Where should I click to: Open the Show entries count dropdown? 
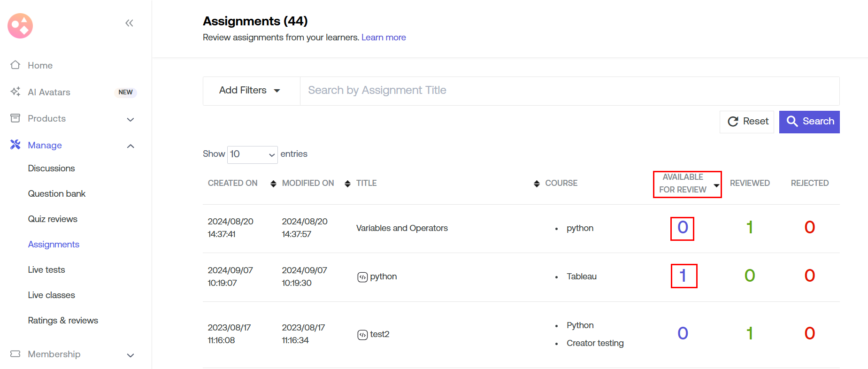tap(252, 154)
